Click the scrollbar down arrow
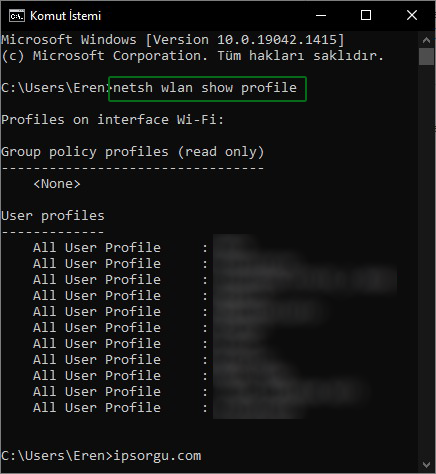436x474 pixels. 426,465
